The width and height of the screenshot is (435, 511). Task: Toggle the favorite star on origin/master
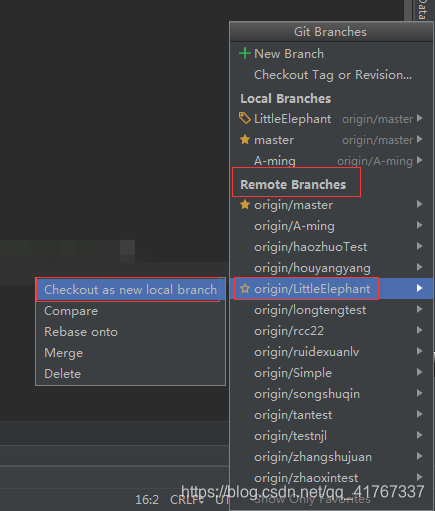[x=245, y=204]
